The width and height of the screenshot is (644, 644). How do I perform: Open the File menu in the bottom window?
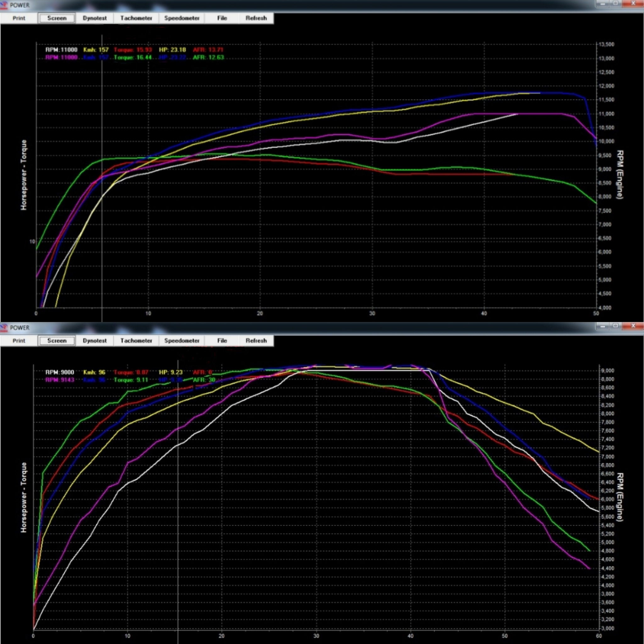(x=222, y=341)
